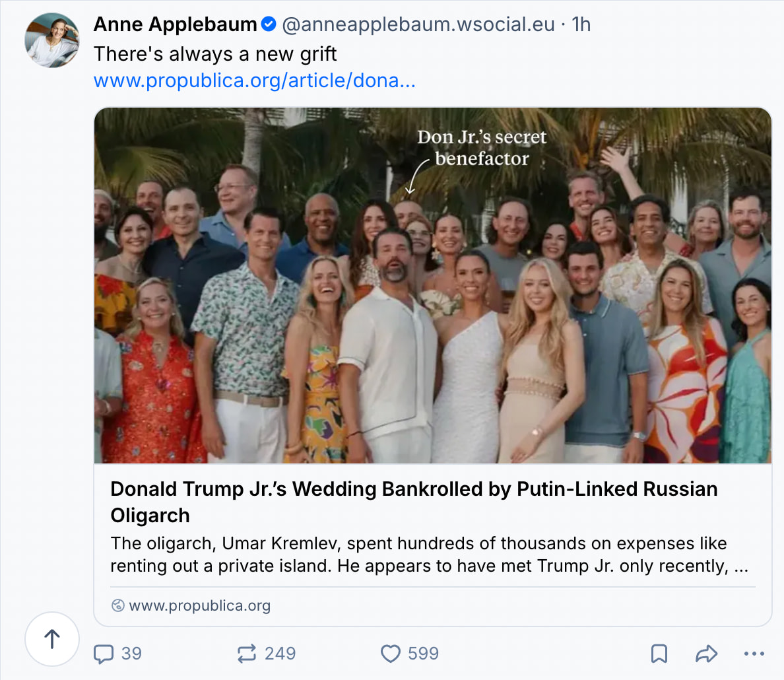784x680 pixels.
Task: Bookmark this post
Action: coord(659,654)
